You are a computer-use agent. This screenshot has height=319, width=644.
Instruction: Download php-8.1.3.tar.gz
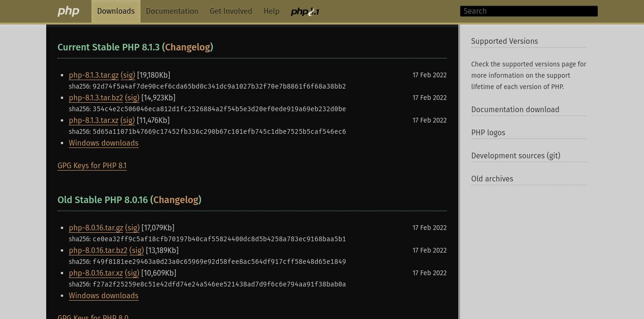pos(94,75)
